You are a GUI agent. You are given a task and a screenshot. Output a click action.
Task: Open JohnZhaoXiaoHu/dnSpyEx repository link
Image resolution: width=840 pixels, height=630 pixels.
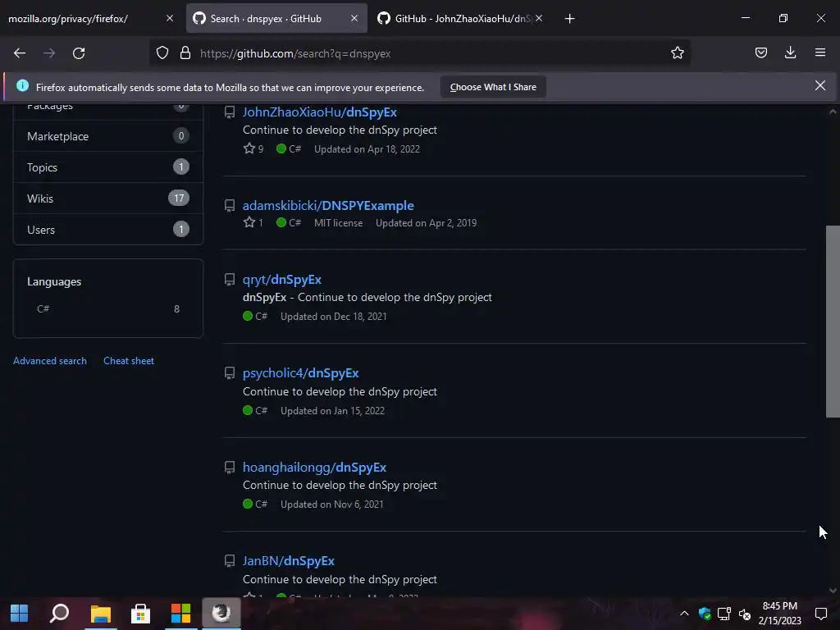[x=319, y=112]
